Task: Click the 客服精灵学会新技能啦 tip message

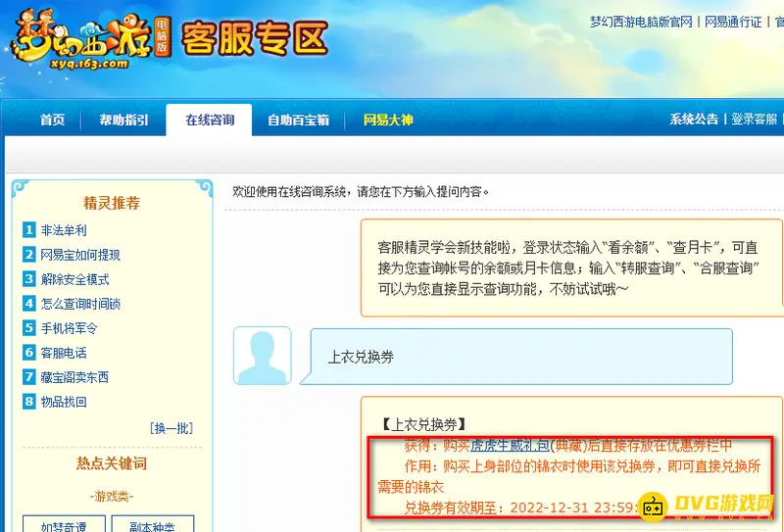Action: [572, 268]
